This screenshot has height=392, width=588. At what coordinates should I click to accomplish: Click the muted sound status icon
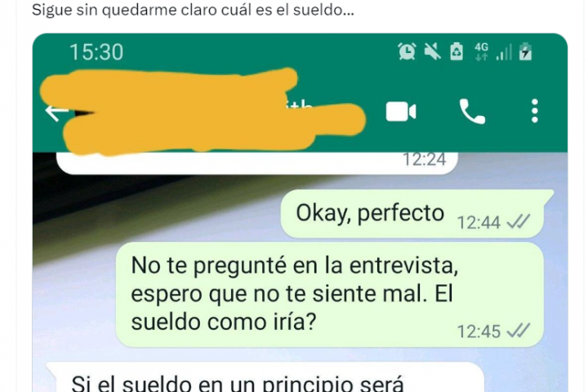coord(432,51)
